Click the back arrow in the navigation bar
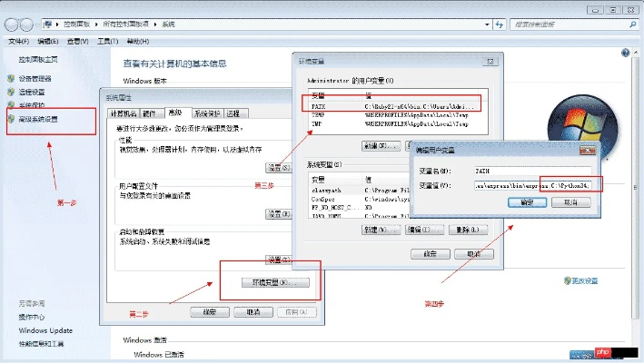Screen dimensions: 644x363 [x=11, y=25]
